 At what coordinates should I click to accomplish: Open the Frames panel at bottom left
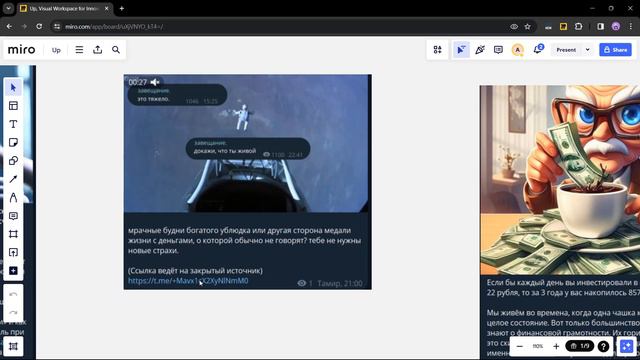(x=13, y=346)
